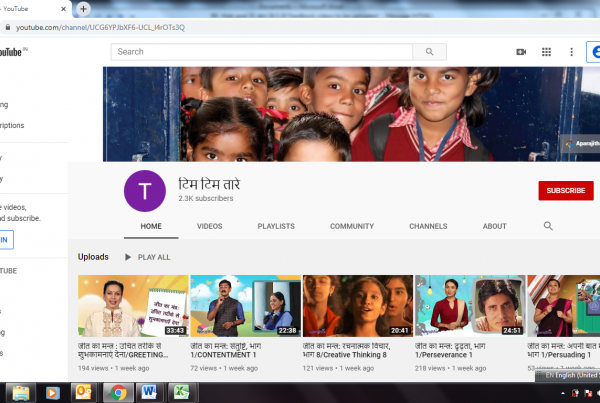Show hidden system tray icons
This screenshot has width=600, height=403.
pos(562,393)
